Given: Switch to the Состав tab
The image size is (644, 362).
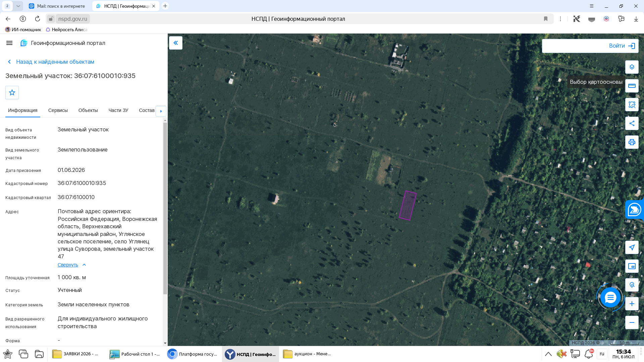Looking at the screenshot, I should pos(147,110).
